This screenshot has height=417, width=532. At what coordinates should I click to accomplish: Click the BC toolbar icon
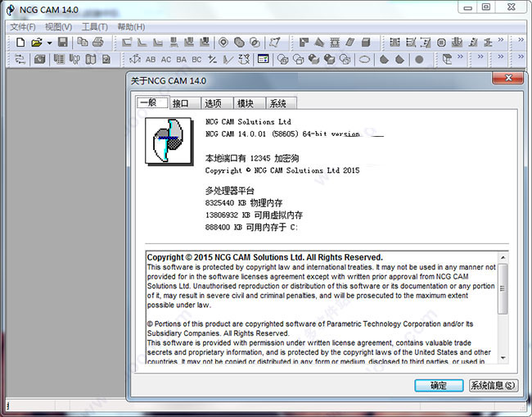point(196,60)
